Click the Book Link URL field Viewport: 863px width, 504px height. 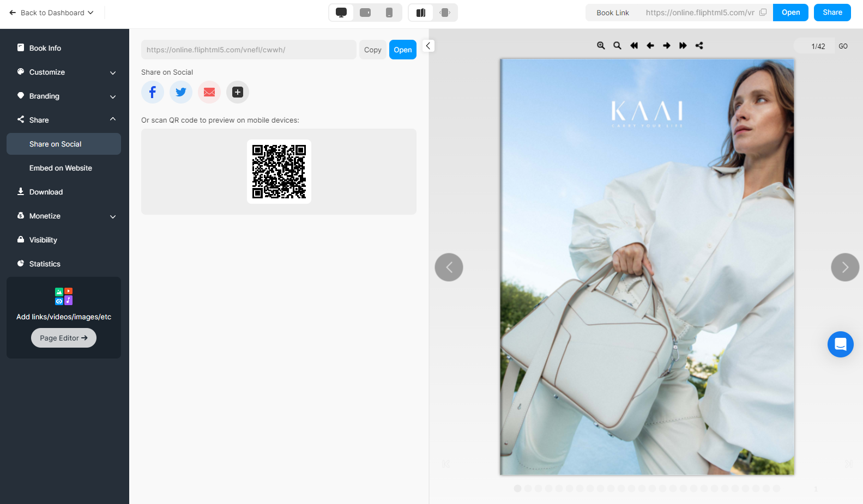[700, 13]
